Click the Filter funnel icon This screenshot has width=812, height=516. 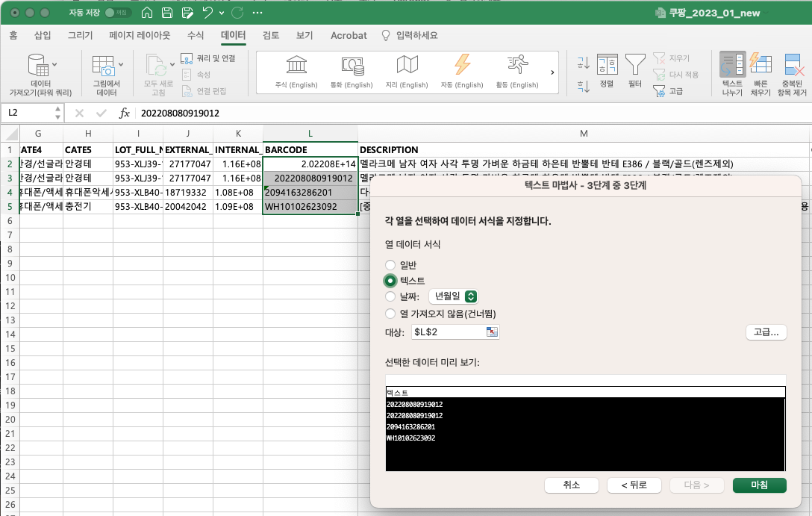pos(635,65)
